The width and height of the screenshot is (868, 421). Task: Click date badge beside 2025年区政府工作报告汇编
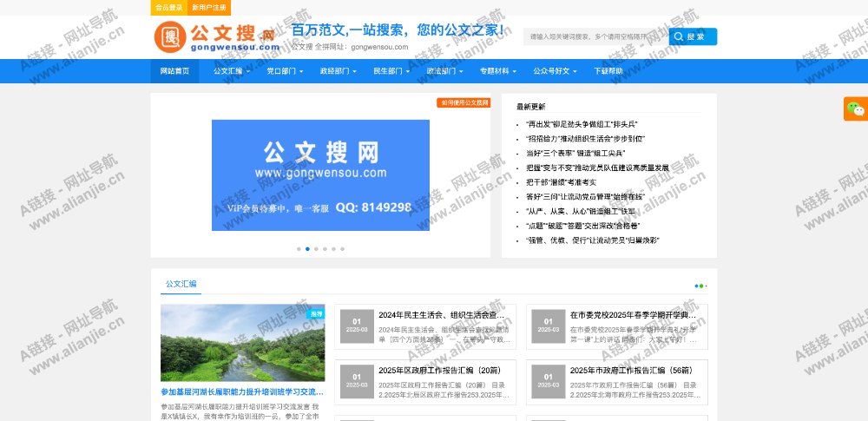pyautogui.click(x=357, y=382)
